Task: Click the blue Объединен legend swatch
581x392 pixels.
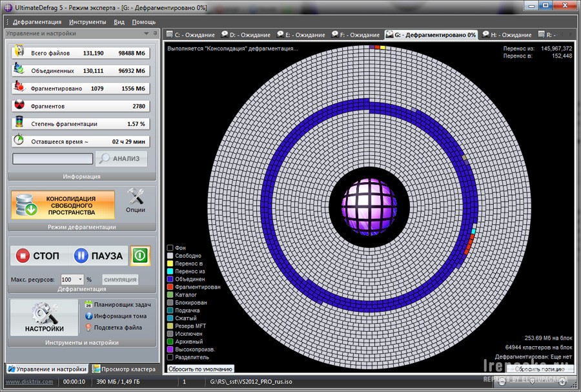Action: coord(170,279)
